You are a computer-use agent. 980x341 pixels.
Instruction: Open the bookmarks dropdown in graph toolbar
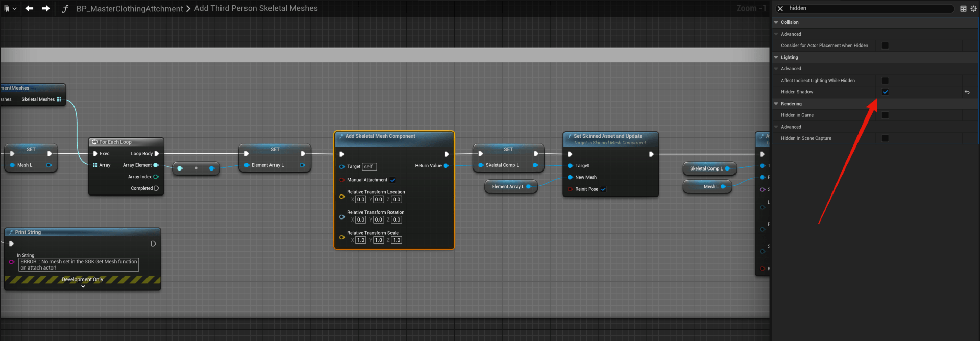pos(10,9)
